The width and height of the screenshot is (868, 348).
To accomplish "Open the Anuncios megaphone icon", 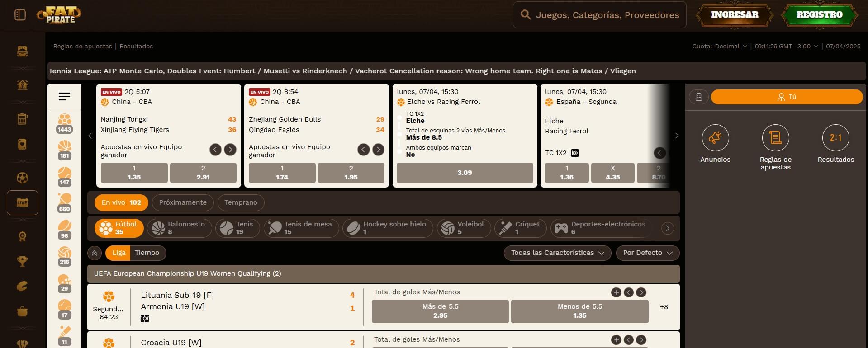I will pyautogui.click(x=715, y=138).
